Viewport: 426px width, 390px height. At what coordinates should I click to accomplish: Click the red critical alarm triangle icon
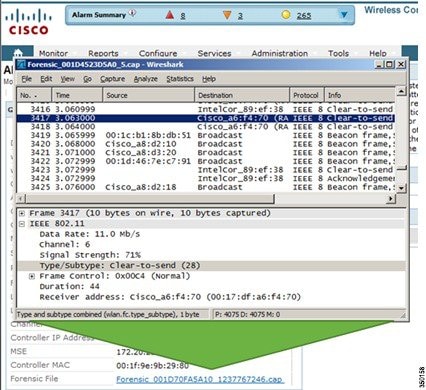click(x=170, y=15)
